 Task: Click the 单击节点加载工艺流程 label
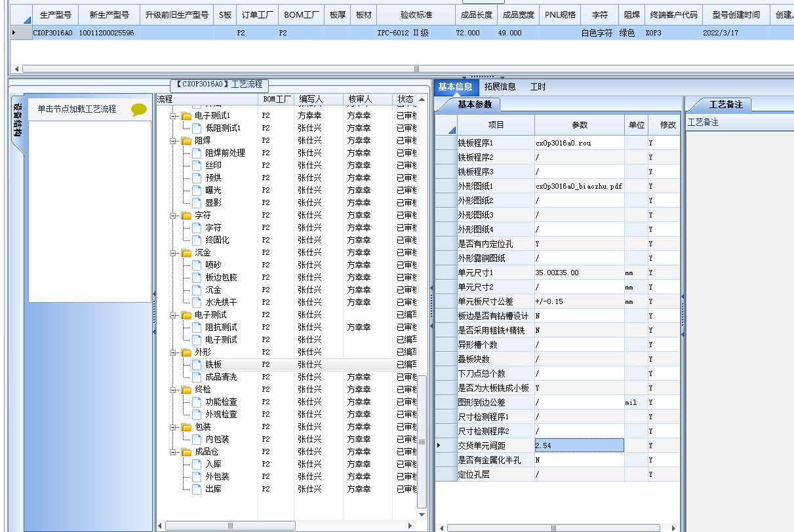(x=77, y=109)
